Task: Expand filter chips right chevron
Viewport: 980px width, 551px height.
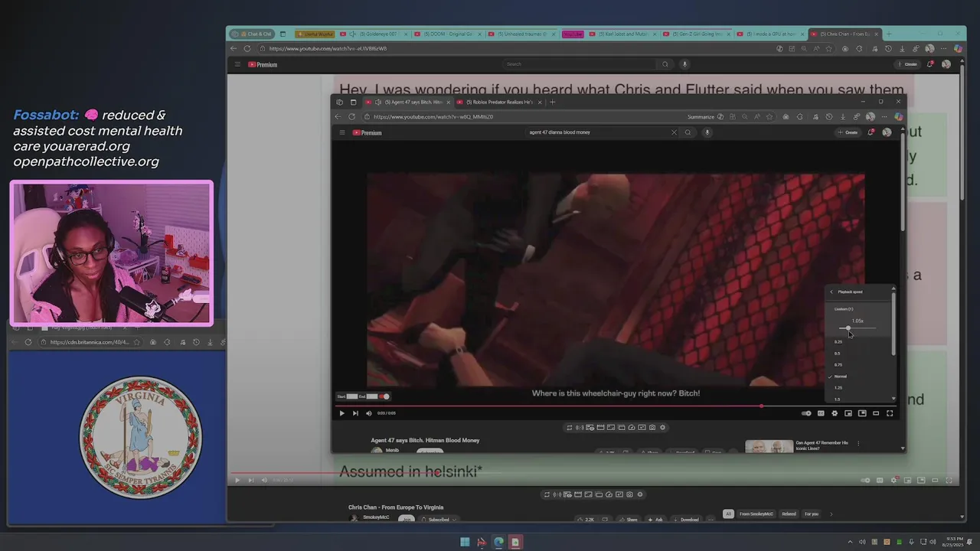Action: (x=831, y=514)
